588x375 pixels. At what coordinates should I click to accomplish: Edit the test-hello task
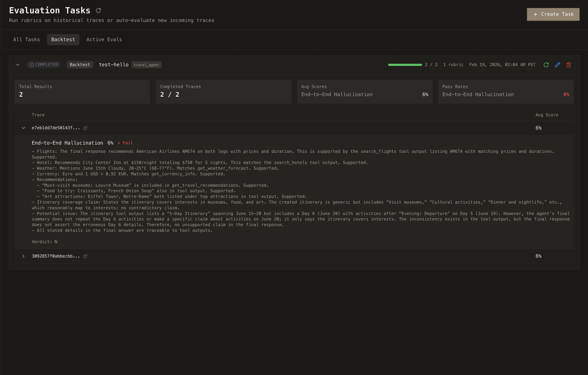557,65
